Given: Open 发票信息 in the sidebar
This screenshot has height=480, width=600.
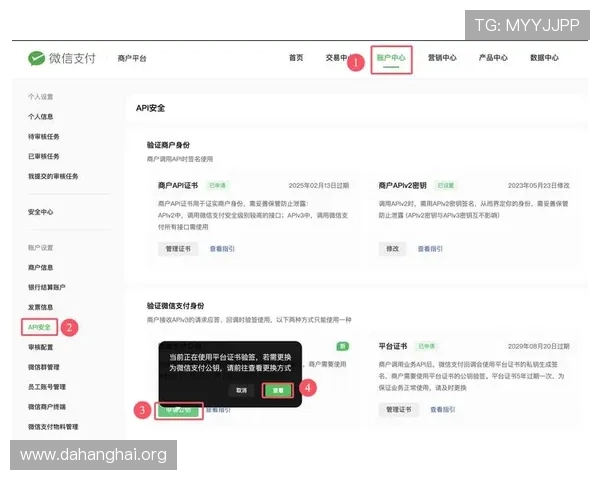Looking at the screenshot, I should tap(41, 307).
